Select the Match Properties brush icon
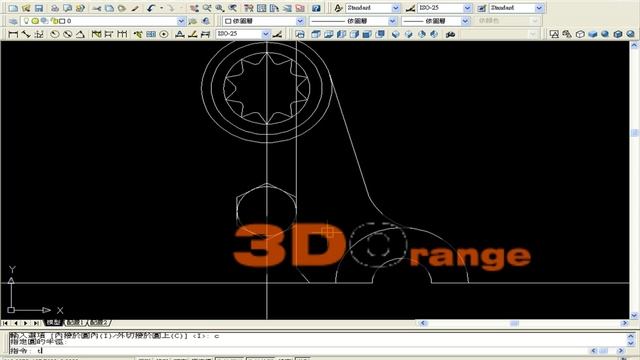Viewport: 640px width, 360px height. click(x=135, y=8)
